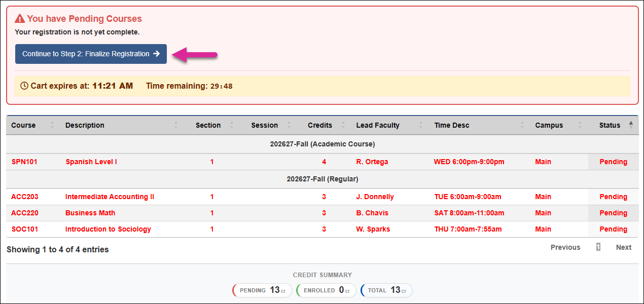Sort table by Status column arrows
This screenshot has width=644, height=304.
631,125
